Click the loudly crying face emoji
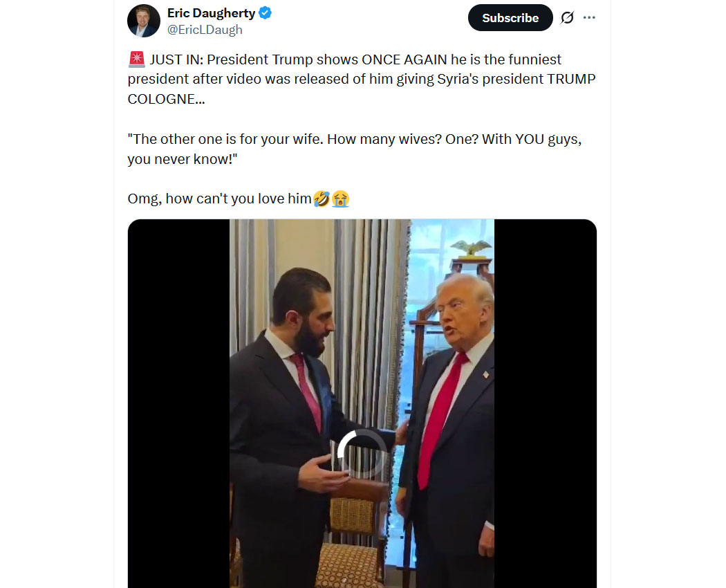The height and width of the screenshot is (588, 726). [x=340, y=199]
